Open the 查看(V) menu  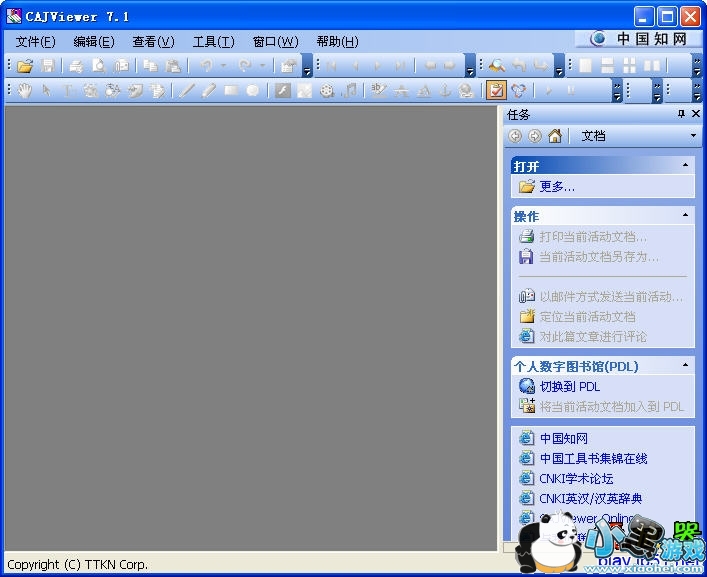tap(153, 42)
